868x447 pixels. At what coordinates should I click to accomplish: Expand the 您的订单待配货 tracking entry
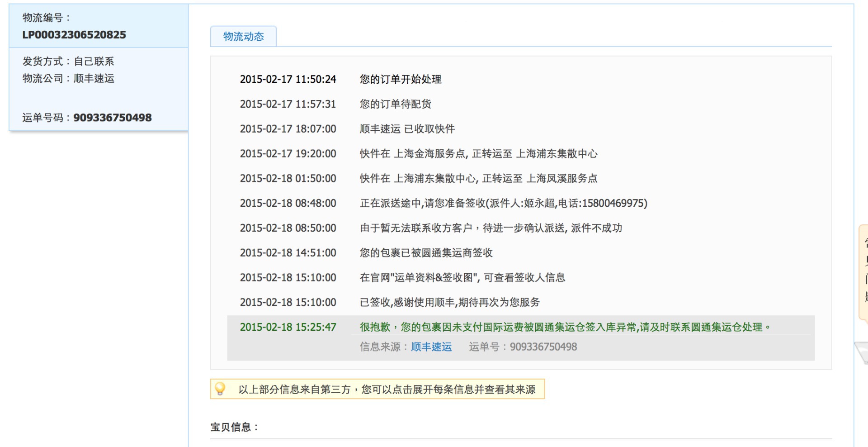(x=395, y=104)
